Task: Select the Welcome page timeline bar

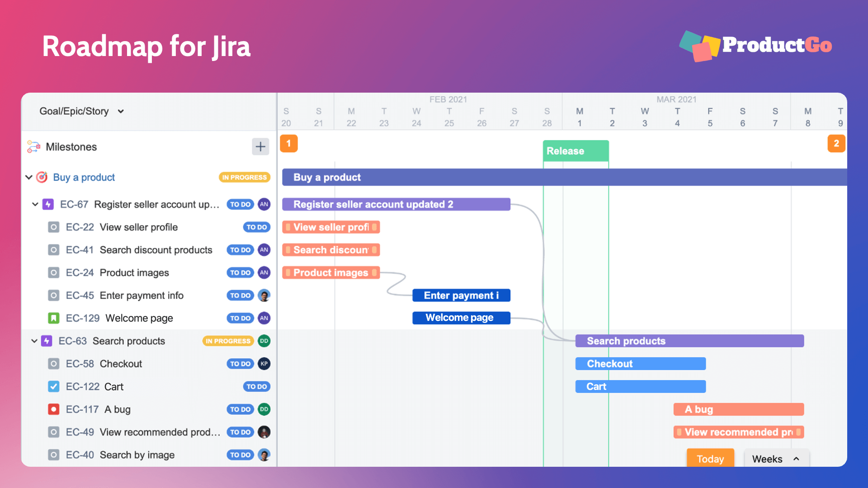Action: 461,318
